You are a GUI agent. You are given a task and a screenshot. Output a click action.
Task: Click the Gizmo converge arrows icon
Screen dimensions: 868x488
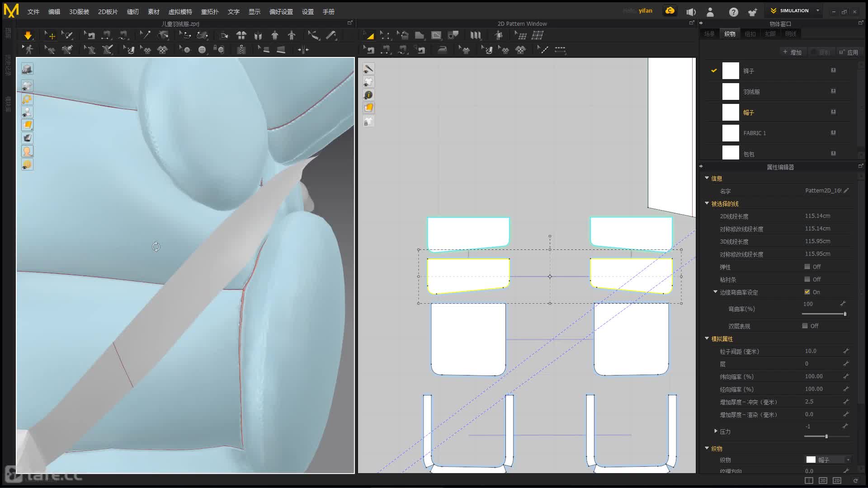[x=303, y=50]
